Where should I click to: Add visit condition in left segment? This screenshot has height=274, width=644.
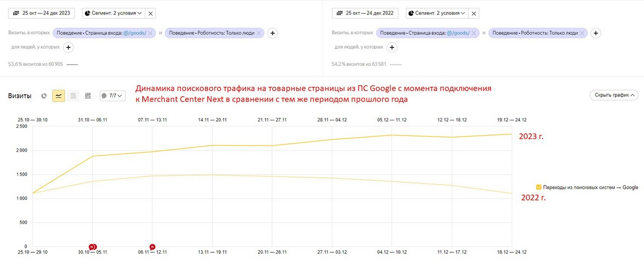tap(272, 33)
